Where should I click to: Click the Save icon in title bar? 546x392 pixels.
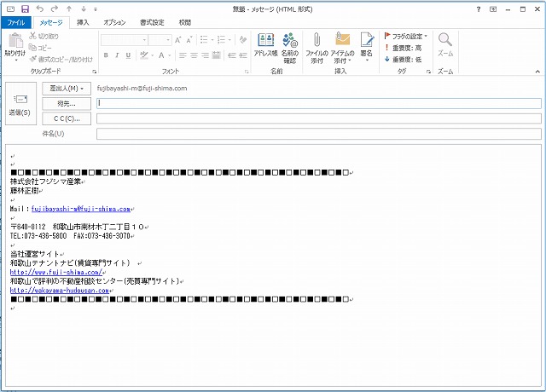[25, 9]
